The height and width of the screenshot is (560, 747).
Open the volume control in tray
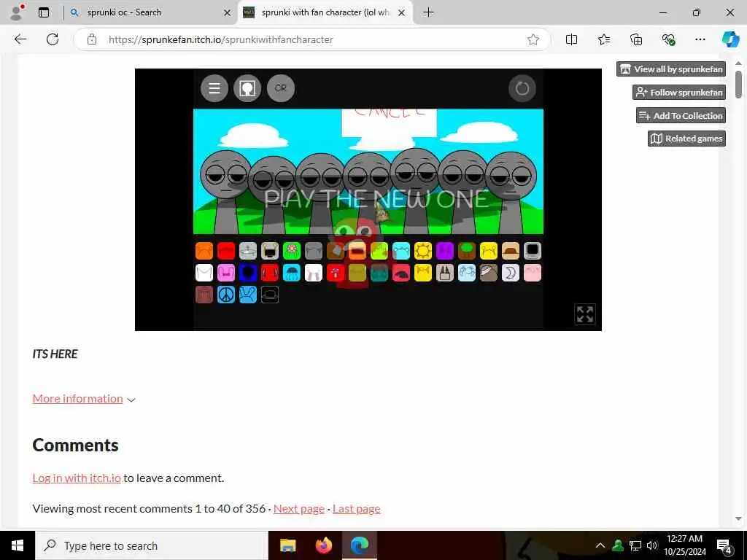click(x=652, y=545)
